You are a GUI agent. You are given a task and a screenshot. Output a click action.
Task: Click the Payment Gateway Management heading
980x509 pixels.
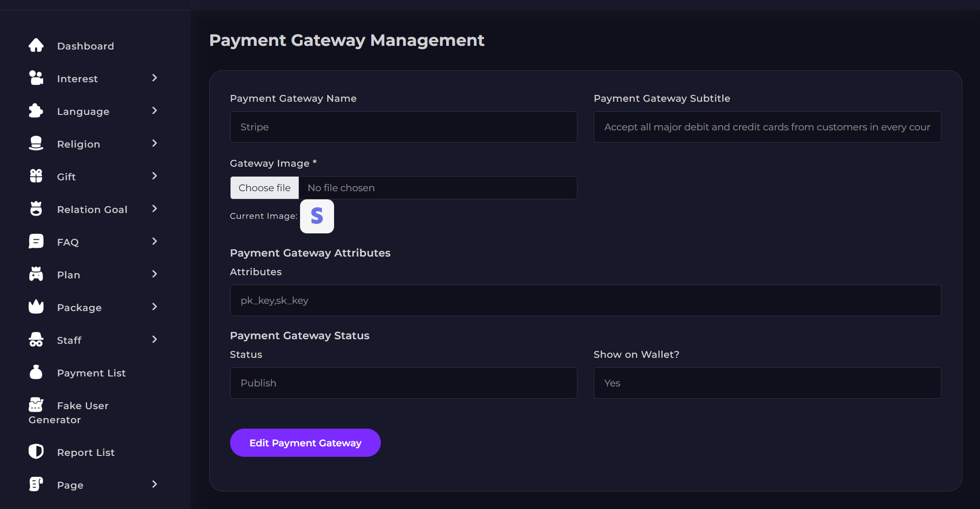click(x=347, y=40)
